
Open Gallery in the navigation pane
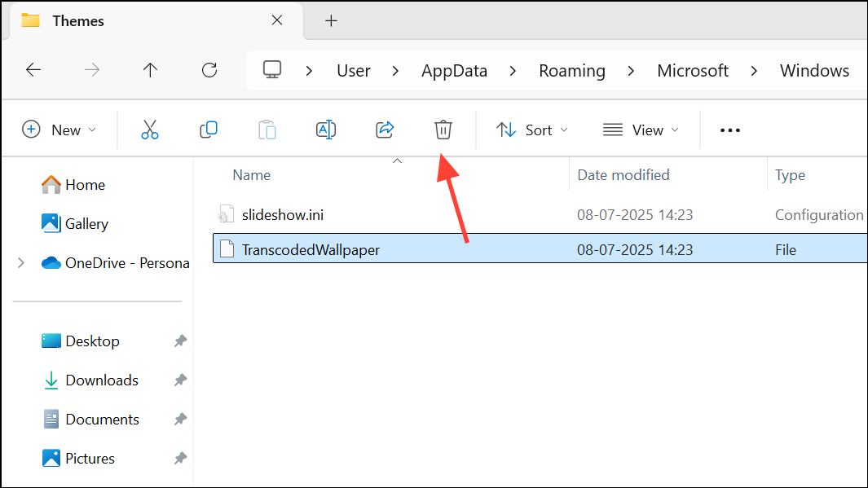coord(86,224)
